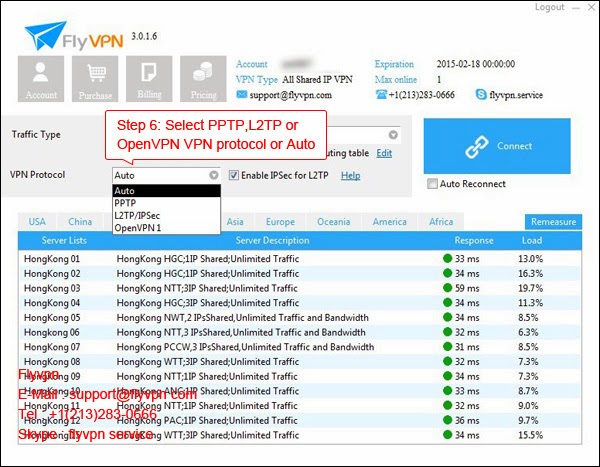Sort by Response column header
Screen dimensions: 600x467
point(474,240)
